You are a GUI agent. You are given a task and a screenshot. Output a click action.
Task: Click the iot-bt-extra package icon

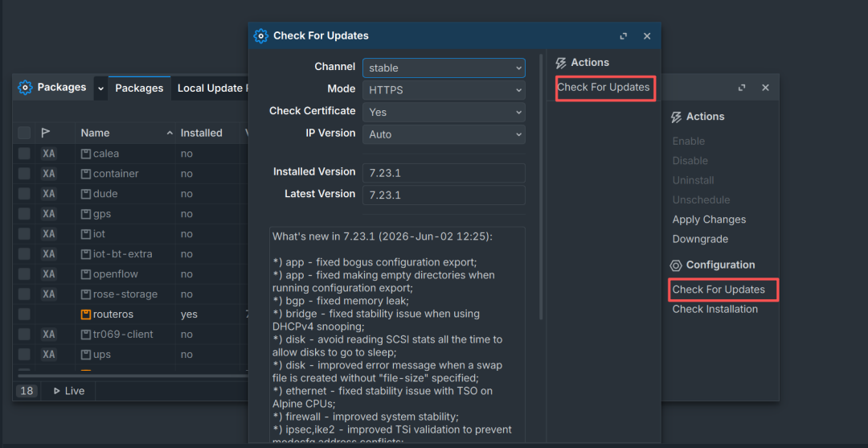(86, 254)
